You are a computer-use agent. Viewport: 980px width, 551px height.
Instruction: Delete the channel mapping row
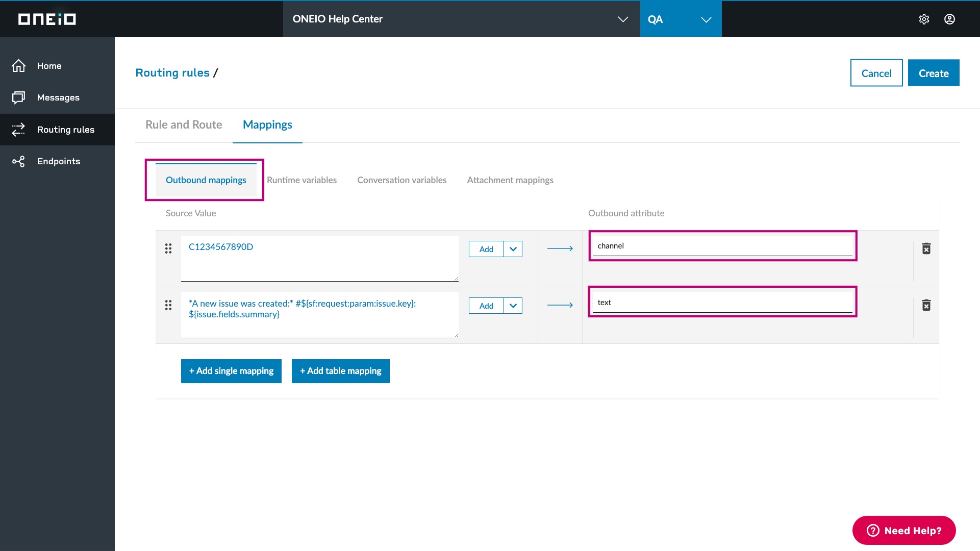click(926, 248)
